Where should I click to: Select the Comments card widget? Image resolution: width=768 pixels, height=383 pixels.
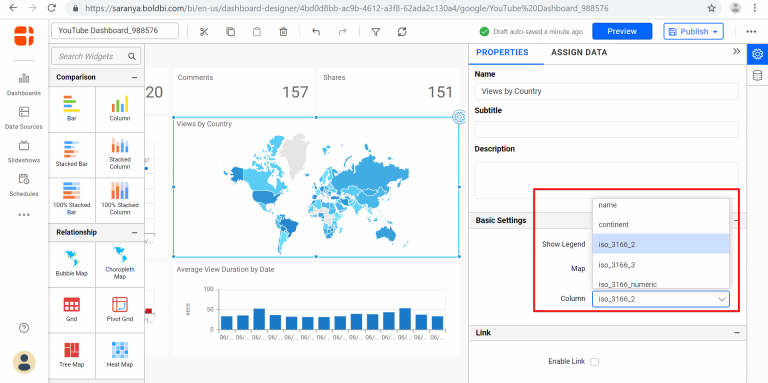243,90
